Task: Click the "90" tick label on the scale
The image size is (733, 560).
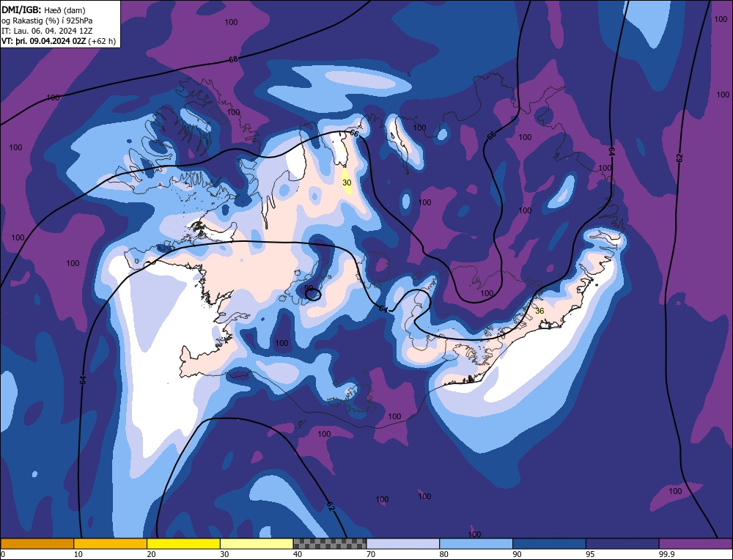Action: pyautogui.click(x=517, y=554)
